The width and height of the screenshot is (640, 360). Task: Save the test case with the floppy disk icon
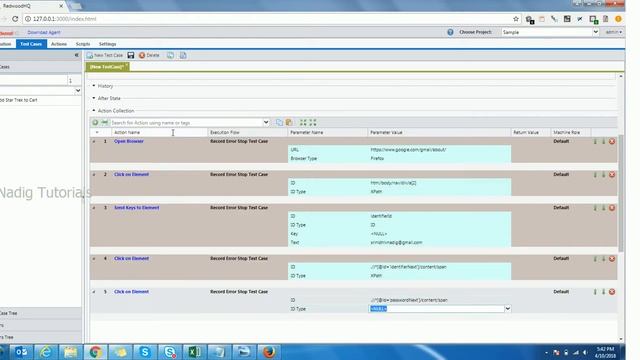[x=131, y=55]
